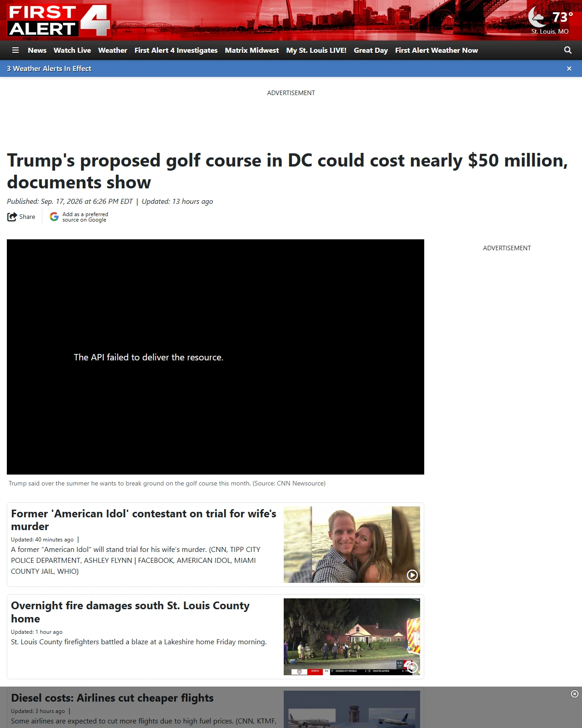Click the failed video player area
The image size is (582, 728).
[216, 357]
